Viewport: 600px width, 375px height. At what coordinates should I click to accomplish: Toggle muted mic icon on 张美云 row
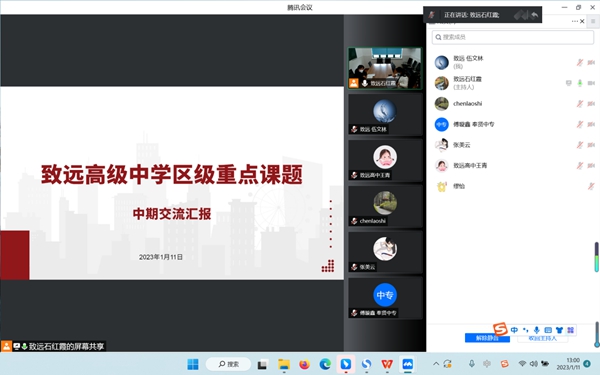point(580,145)
